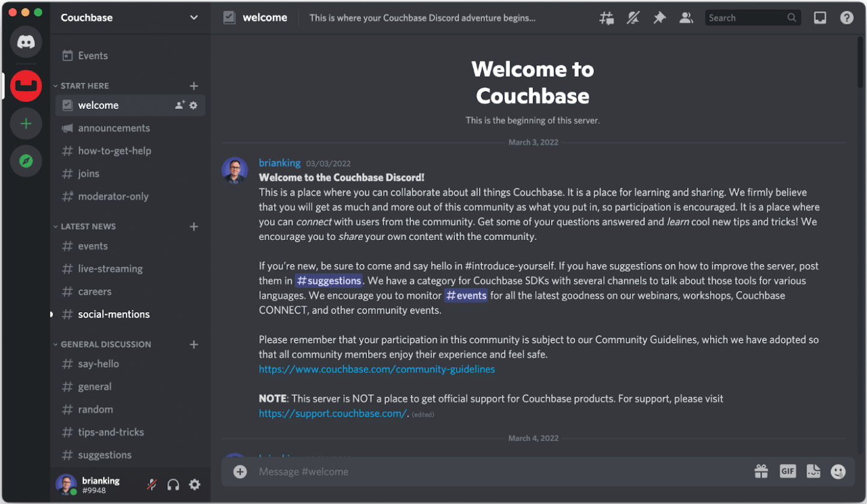Open the Events tab
The image size is (867, 504).
[92, 55]
